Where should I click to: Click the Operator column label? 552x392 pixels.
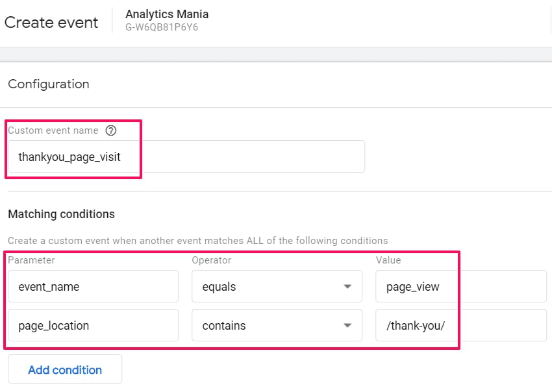[x=212, y=260]
